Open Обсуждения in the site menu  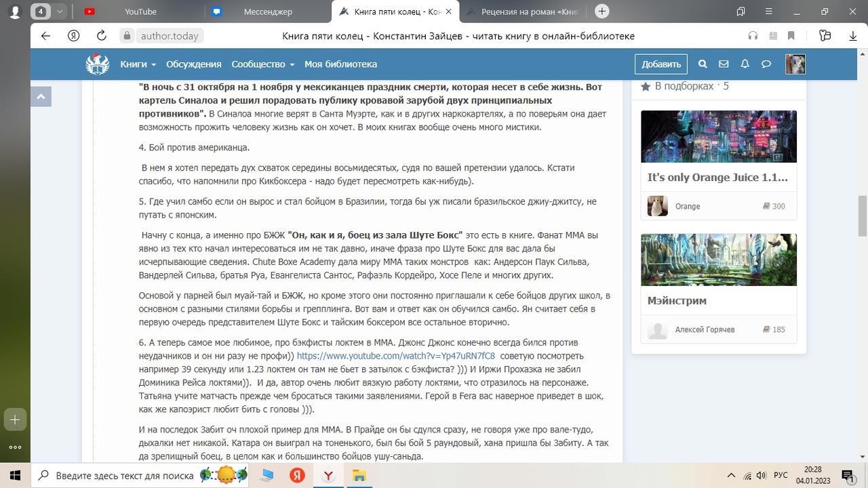(x=194, y=64)
